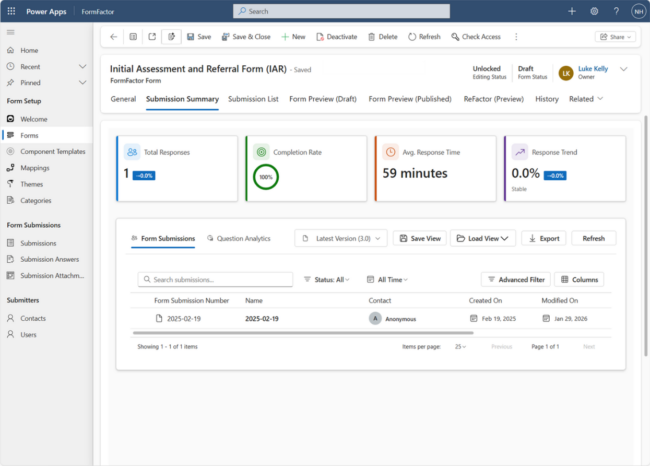Viewport: 650px width, 466px height.
Task: Open the Related tab dropdown
Action: coord(586,99)
